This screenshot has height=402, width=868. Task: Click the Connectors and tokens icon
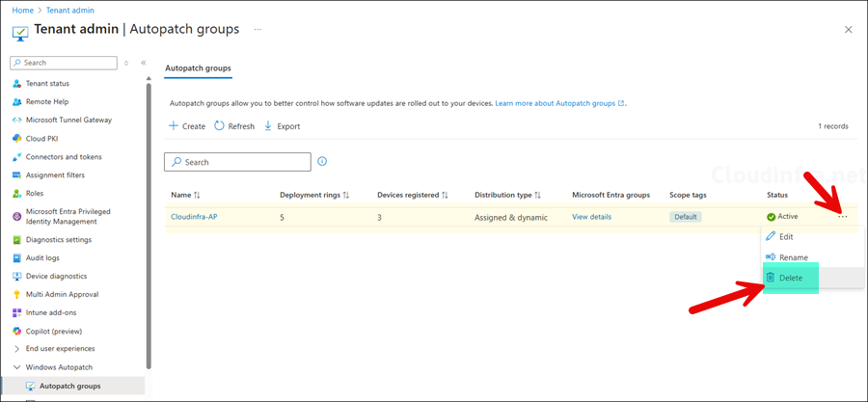(17, 156)
